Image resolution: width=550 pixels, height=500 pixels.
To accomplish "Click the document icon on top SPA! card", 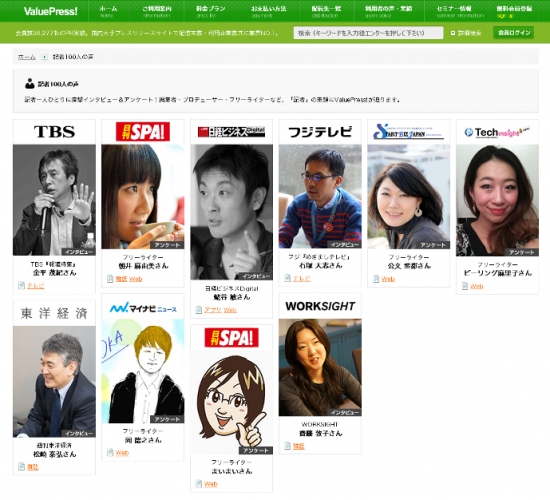I will coord(110,279).
